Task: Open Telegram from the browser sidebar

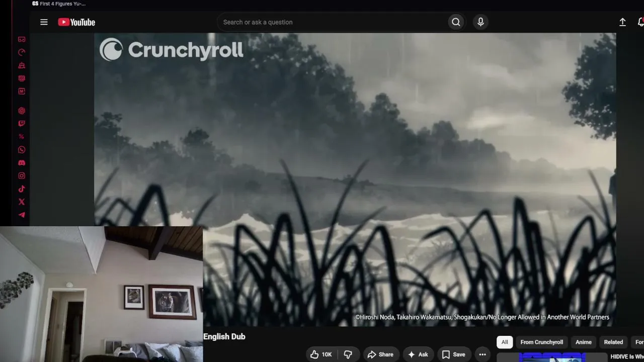Action: [22, 215]
